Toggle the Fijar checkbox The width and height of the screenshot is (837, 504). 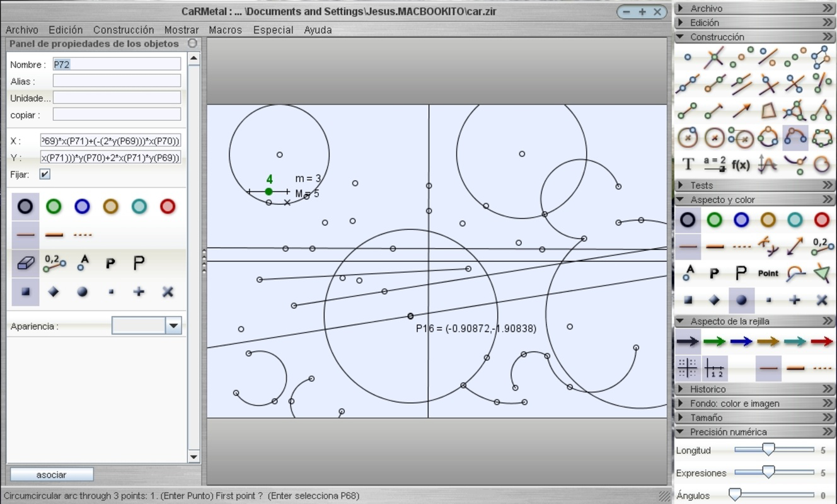45,175
